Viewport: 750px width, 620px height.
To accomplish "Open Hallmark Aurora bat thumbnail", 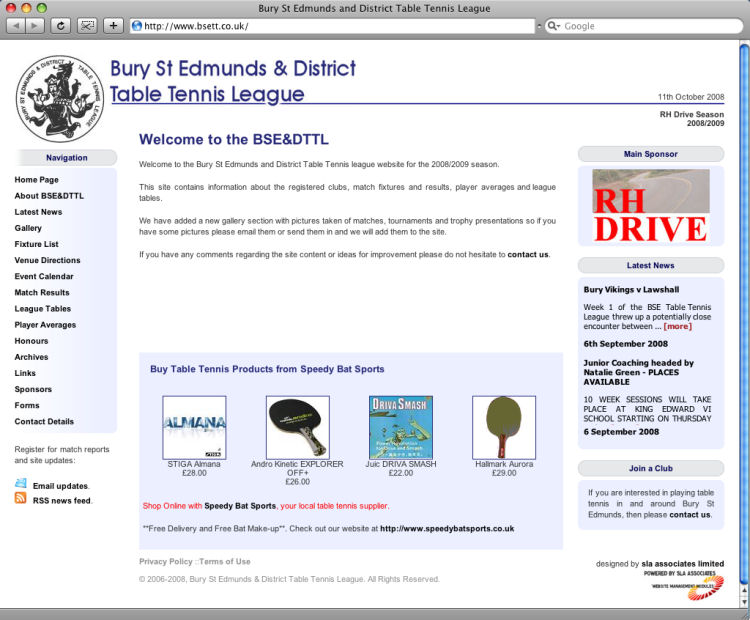I will [504, 427].
